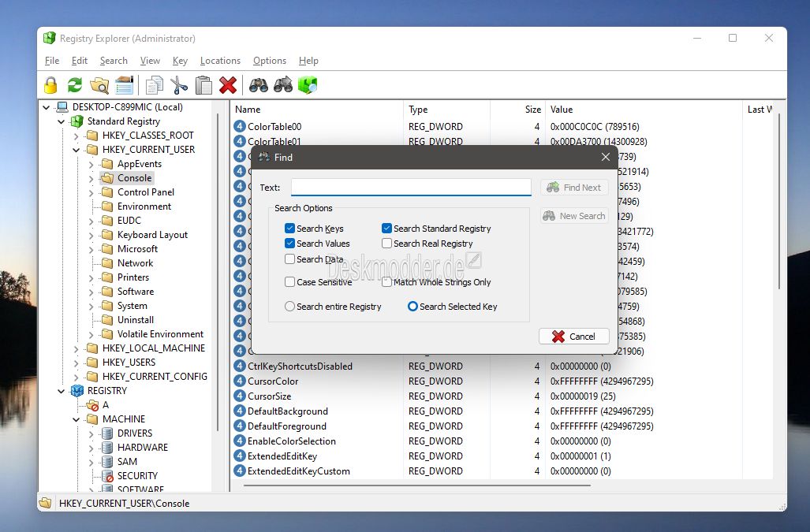This screenshot has width=810, height=532.
Task: Click the binoculars Find Next toolbar icon
Action: (283, 85)
